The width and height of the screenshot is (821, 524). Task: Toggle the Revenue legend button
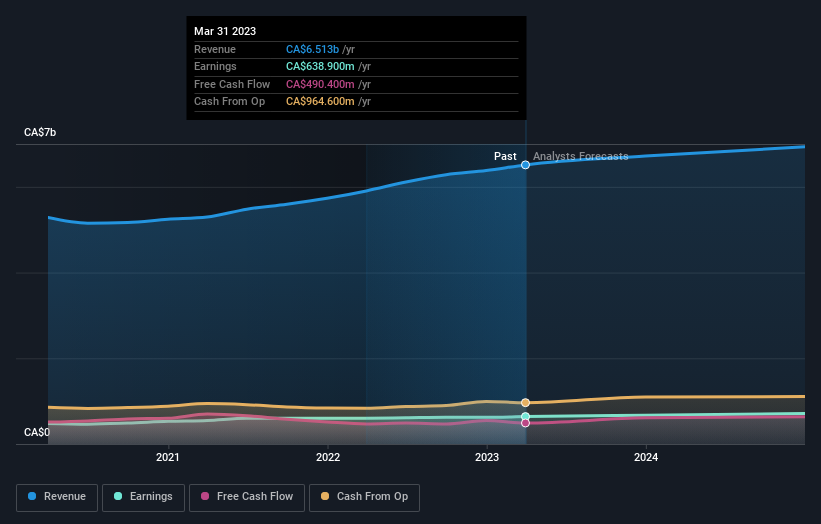pyautogui.click(x=57, y=497)
